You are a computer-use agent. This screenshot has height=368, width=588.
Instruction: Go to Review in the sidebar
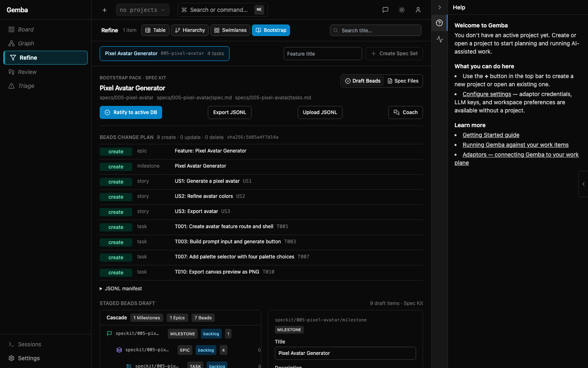click(x=45, y=72)
